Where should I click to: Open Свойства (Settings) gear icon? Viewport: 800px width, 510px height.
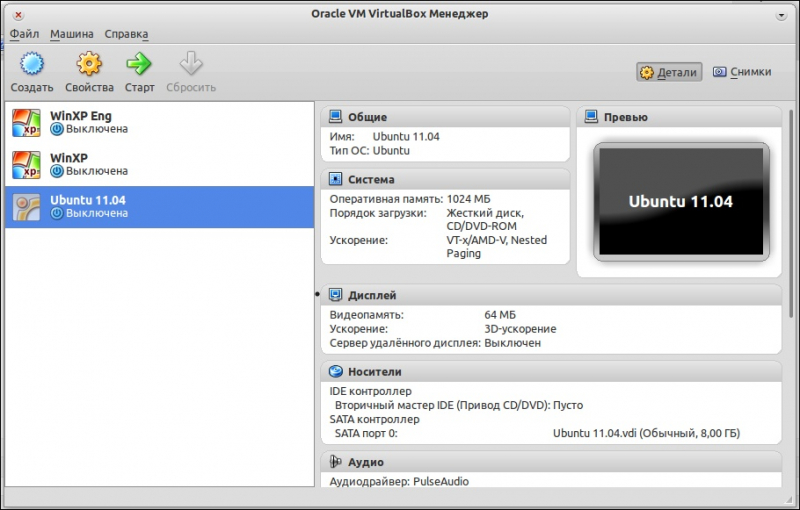[89, 66]
